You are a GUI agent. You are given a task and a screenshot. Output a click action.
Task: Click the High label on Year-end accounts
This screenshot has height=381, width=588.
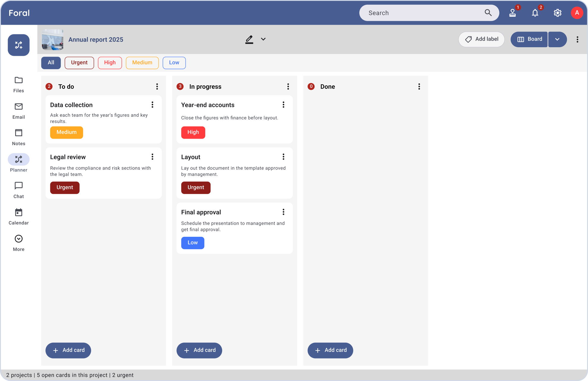[193, 132]
